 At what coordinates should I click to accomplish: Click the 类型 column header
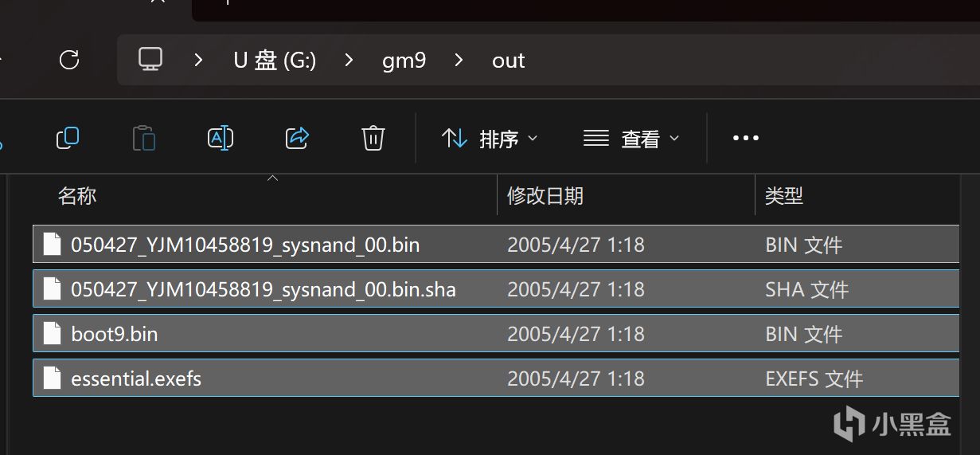784,196
